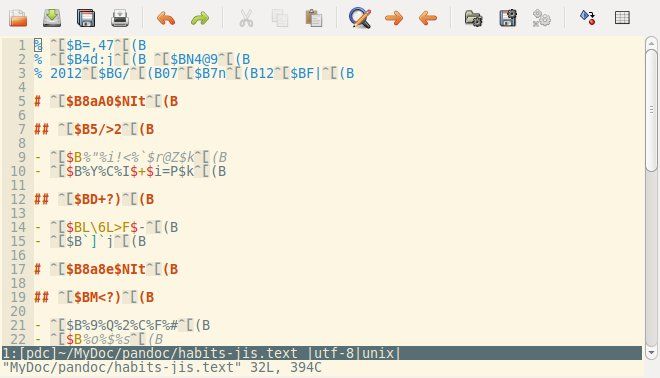The image size is (660, 378).
Task: Click list item on line 14 '$BL\6L>F$-'
Action: pos(106,227)
